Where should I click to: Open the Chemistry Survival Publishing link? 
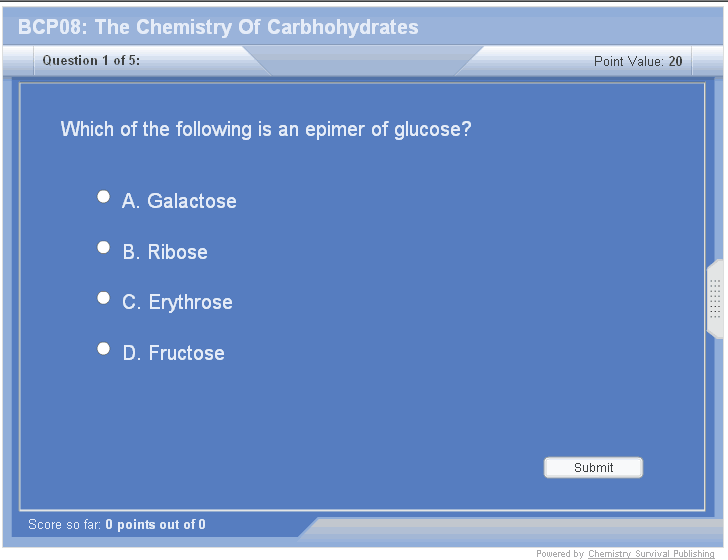point(651,554)
